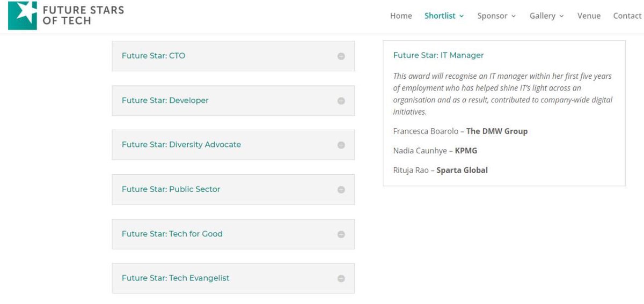Select the Shortlist menu item

point(440,16)
